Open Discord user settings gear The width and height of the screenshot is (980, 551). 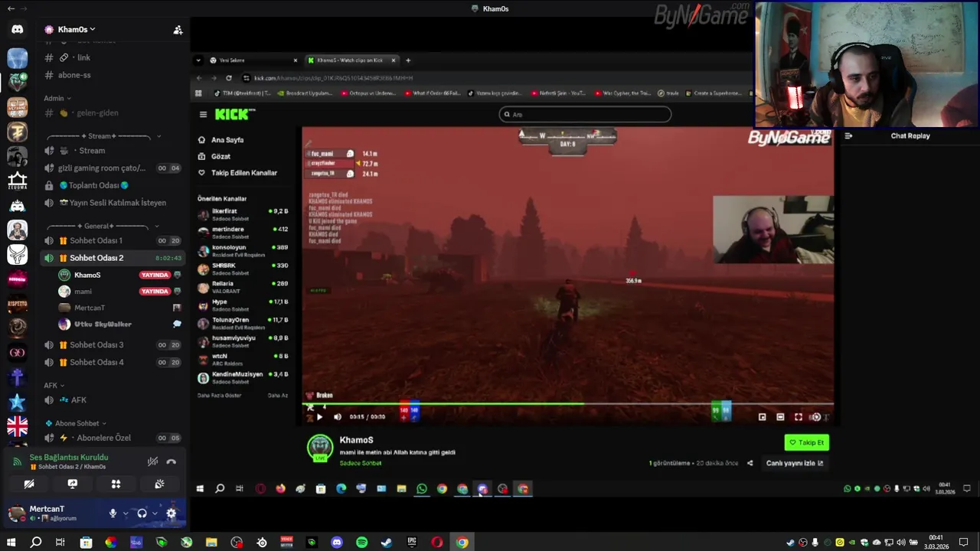click(x=171, y=514)
